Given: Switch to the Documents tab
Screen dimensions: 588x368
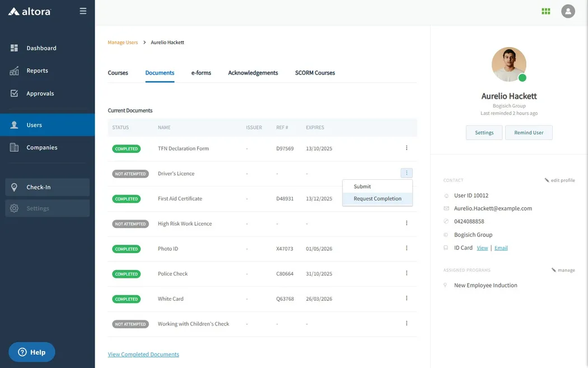Looking at the screenshot, I should click(160, 73).
